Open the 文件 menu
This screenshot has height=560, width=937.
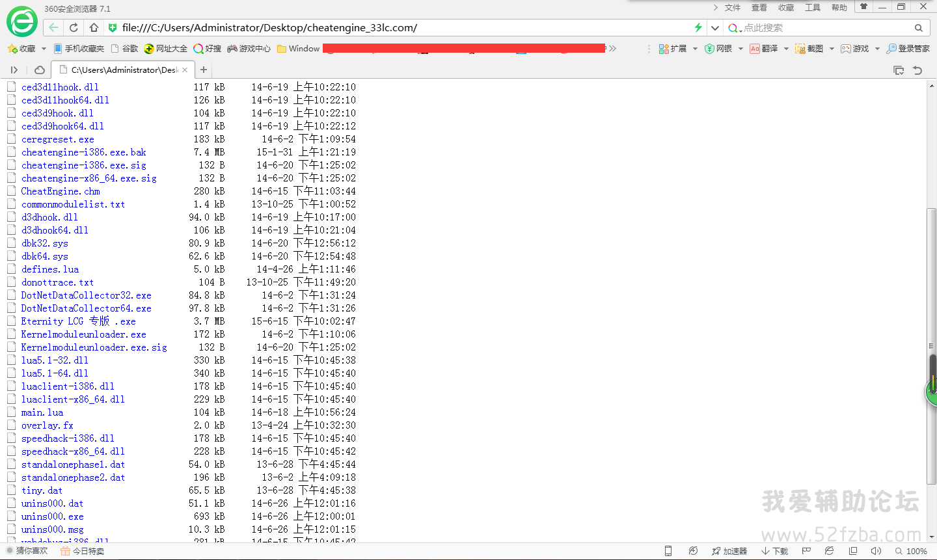[x=733, y=8]
